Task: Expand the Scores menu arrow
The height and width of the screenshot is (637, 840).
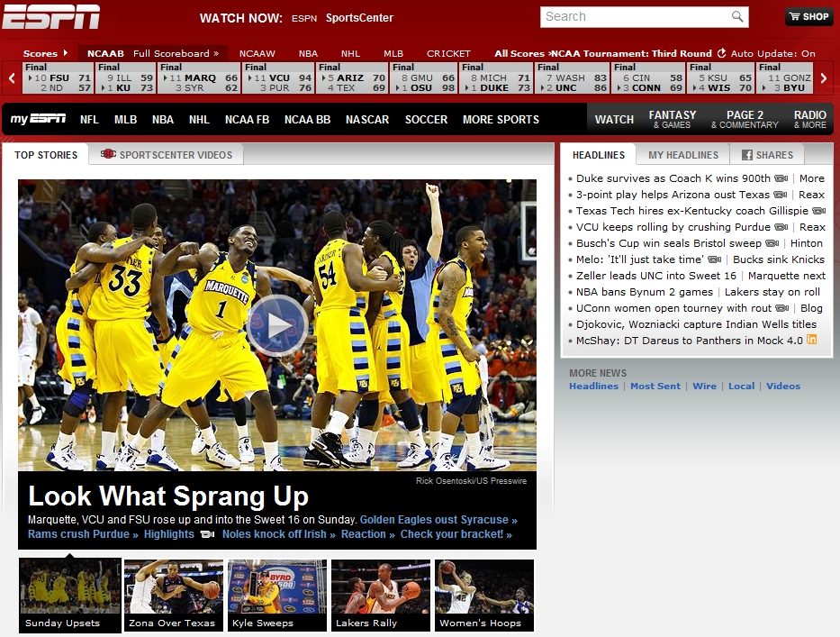Action: [x=66, y=52]
